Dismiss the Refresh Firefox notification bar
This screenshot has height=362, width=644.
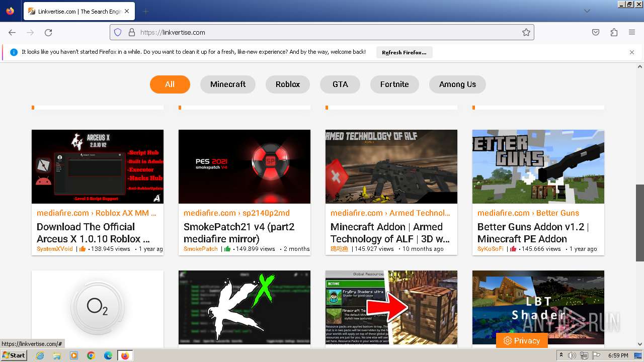tap(632, 52)
